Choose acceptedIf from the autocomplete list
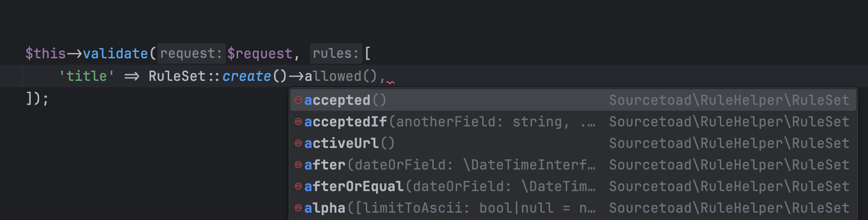The image size is (868, 220). point(573,122)
